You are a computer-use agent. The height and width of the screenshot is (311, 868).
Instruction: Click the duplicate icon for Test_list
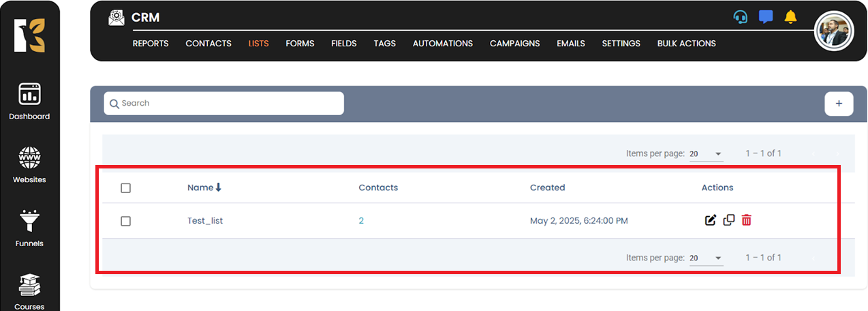tap(728, 220)
